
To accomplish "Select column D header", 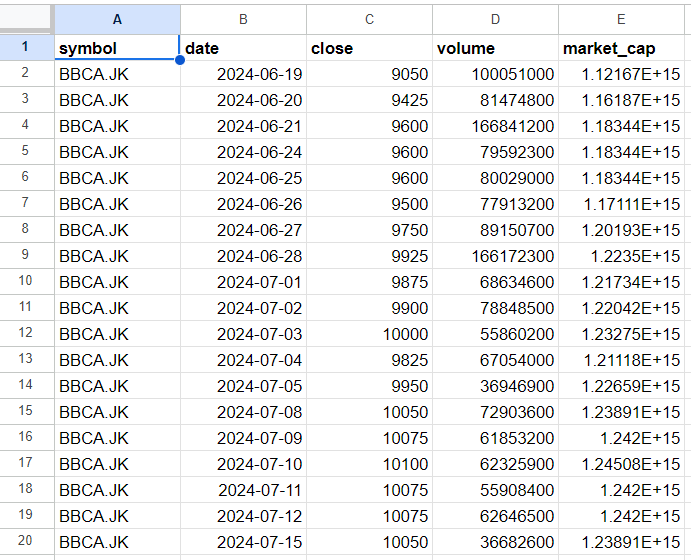I will 495,19.
